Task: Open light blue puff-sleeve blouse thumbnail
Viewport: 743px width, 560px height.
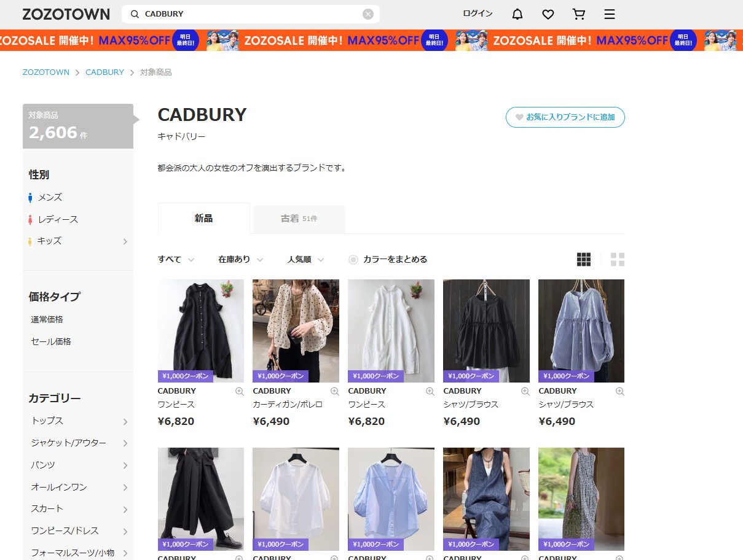Action: click(391, 499)
